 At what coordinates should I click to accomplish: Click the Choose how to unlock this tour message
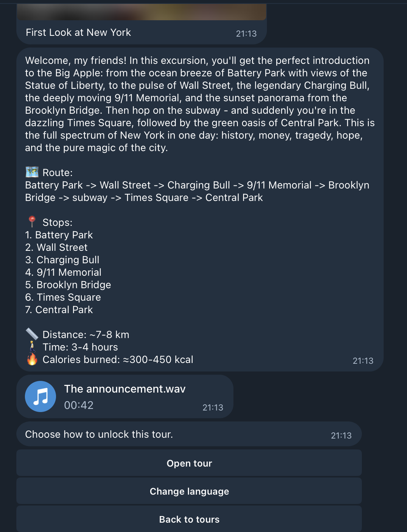point(99,434)
